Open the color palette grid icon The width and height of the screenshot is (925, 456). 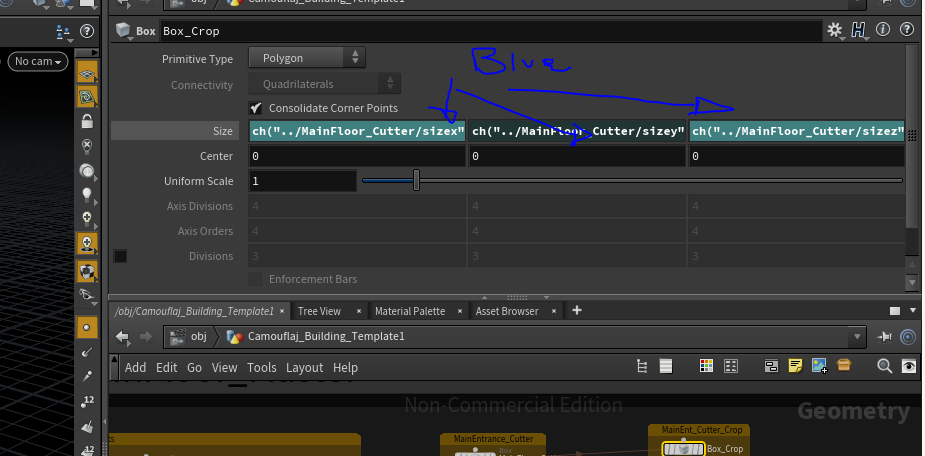pos(706,366)
